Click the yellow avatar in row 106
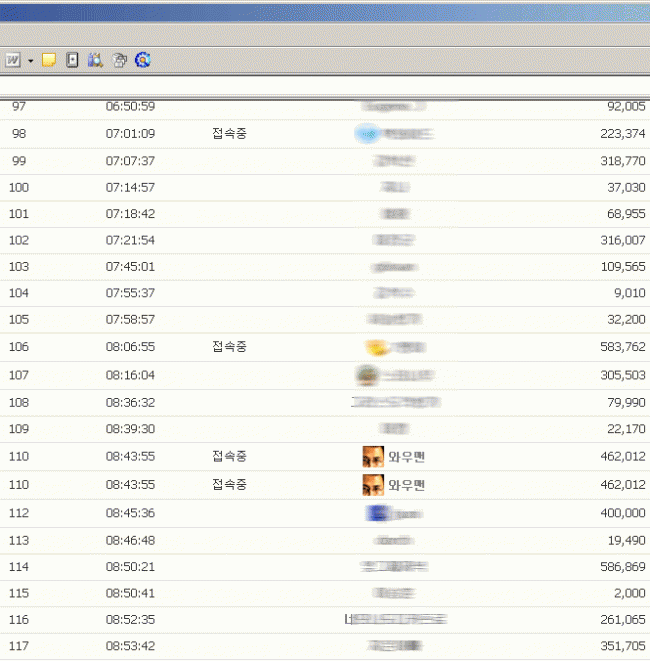 (x=375, y=348)
